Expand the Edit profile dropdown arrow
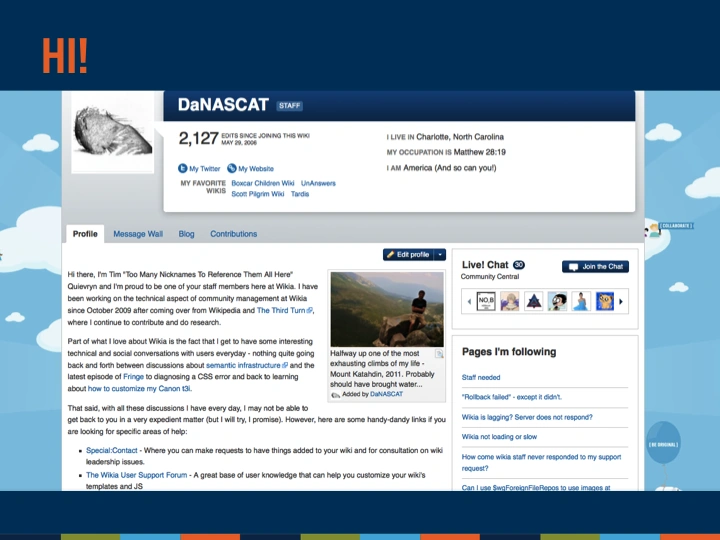The height and width of the screenshot is (540, 720). [441, 255]
